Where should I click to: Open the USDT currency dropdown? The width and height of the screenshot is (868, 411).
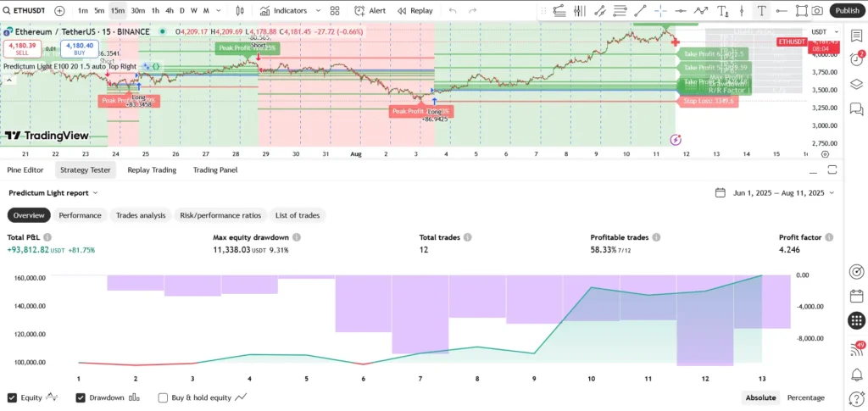coord(825,32)
